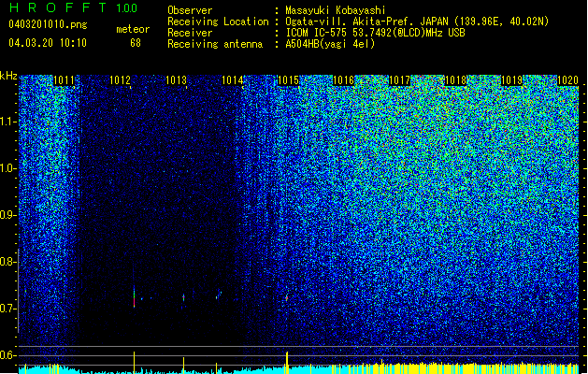The height and width of the screenshot is (374, 588).
Task: Click the 0.6 kHz axis label
Action: click(7, 355)
